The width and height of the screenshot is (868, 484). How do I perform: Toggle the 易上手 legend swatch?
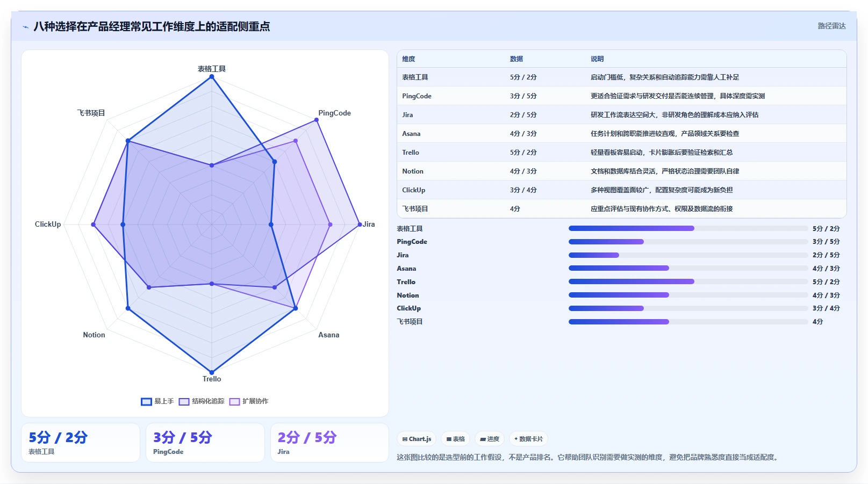146,401
